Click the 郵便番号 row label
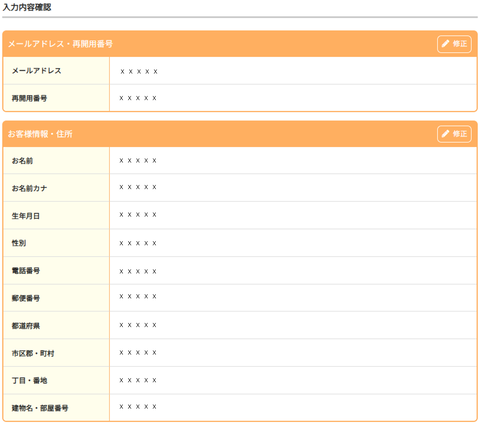This screenshot has width=480, height=427. click(26, 298)
